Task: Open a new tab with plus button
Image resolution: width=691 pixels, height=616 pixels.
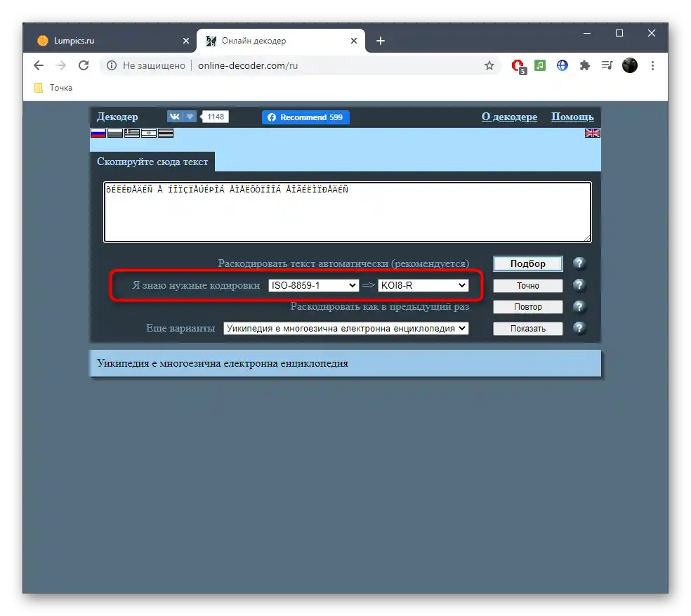Action: pyautogui.click(x=381, y=41)
